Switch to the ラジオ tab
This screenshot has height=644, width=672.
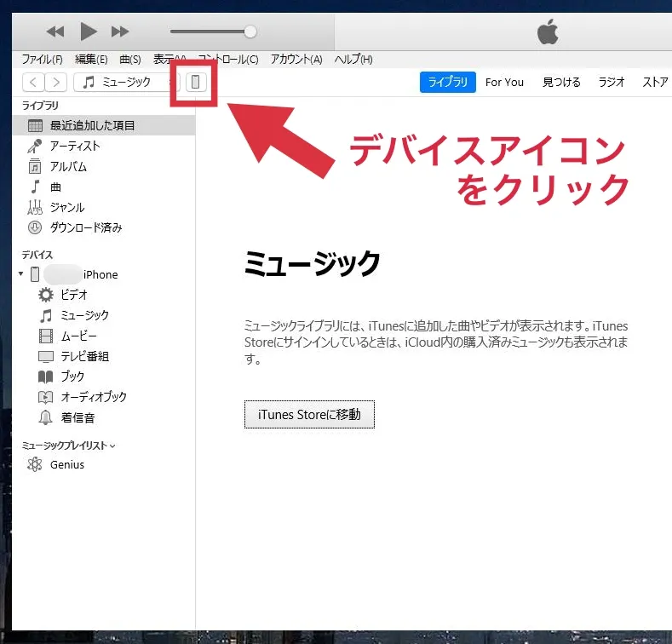(x=612, y=83)
